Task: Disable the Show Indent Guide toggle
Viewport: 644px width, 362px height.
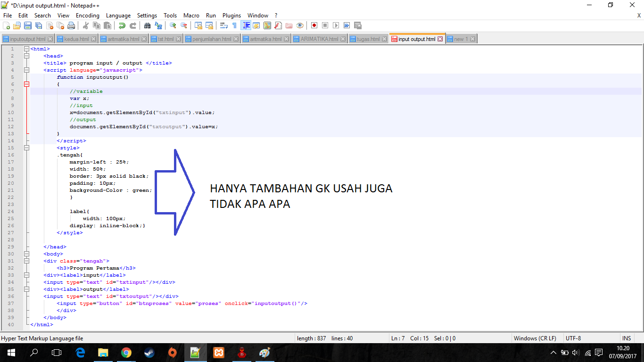Action: 246,25
